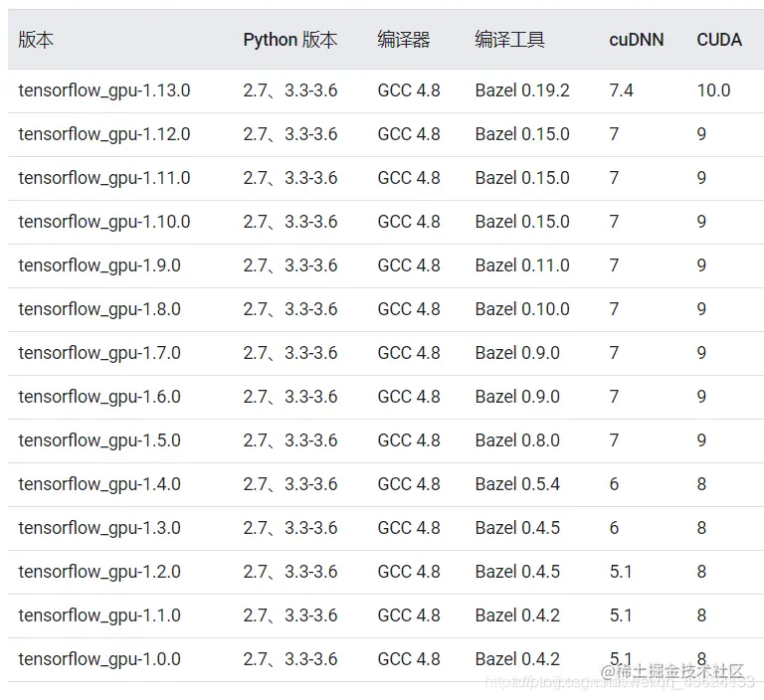Select the tensorflow_gpu-1.1.0 cell
Screen dimensions: 764x700
tap(99, 616)
